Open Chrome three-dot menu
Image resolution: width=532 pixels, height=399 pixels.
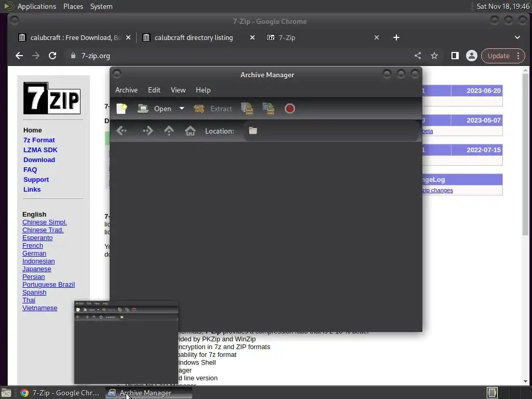(x=518, y=56)
